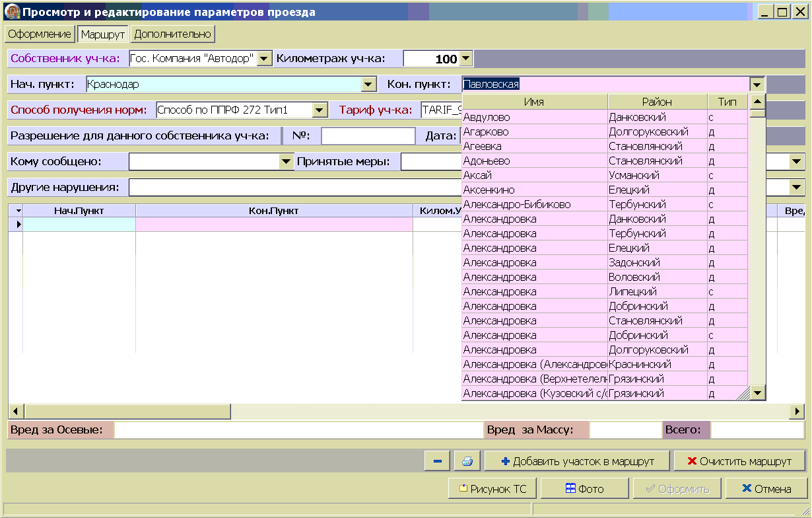Sort list by Район column header

coord(656,102)
